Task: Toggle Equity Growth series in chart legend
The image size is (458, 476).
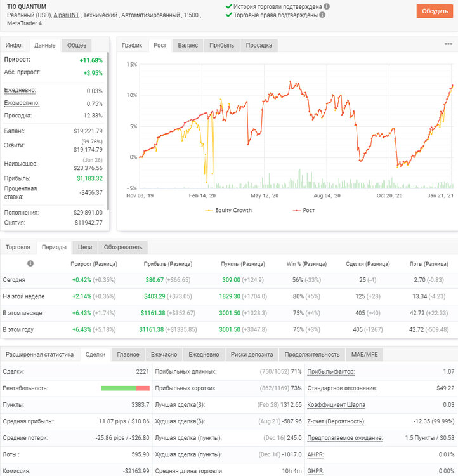Action: (228, 210)
